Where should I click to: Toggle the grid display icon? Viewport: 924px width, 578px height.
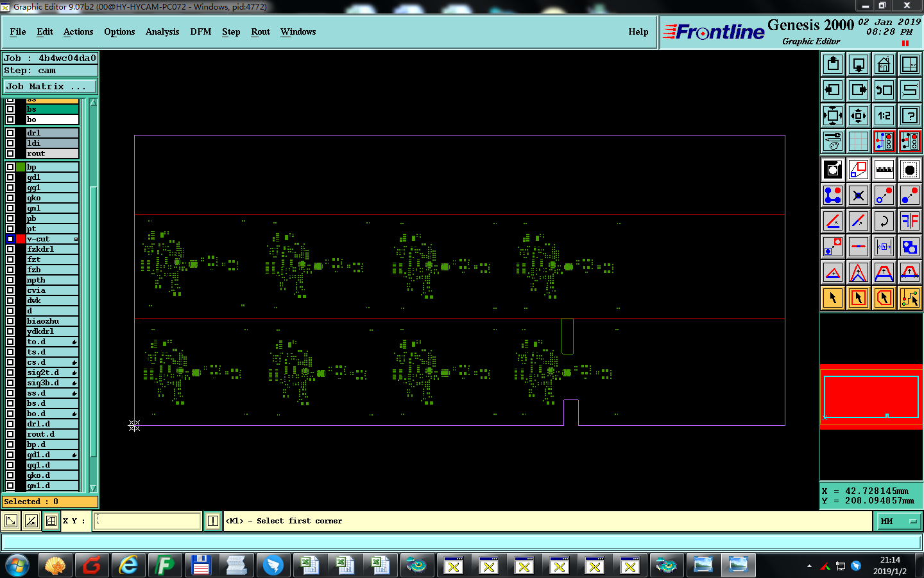pyautogui.click(x=859, y=141)
